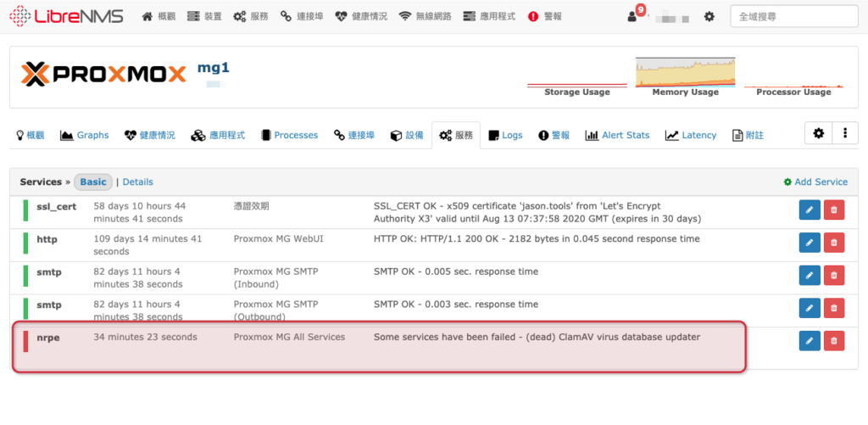
Task: Click the Proxmox logo image
Action: 103,75
